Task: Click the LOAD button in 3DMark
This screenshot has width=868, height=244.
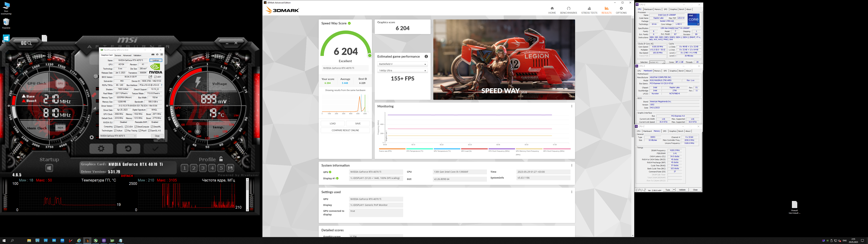Action: (x=333, y=124)
